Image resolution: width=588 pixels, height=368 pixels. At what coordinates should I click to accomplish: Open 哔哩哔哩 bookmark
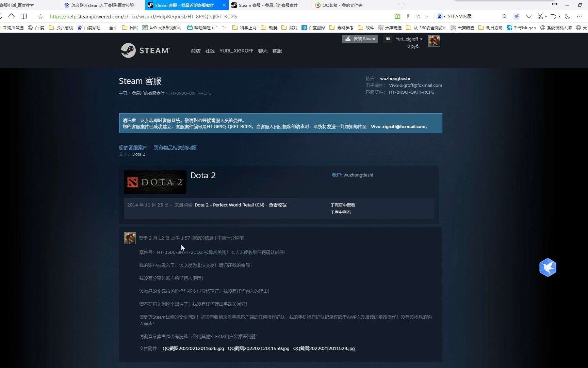pos(207,28)
